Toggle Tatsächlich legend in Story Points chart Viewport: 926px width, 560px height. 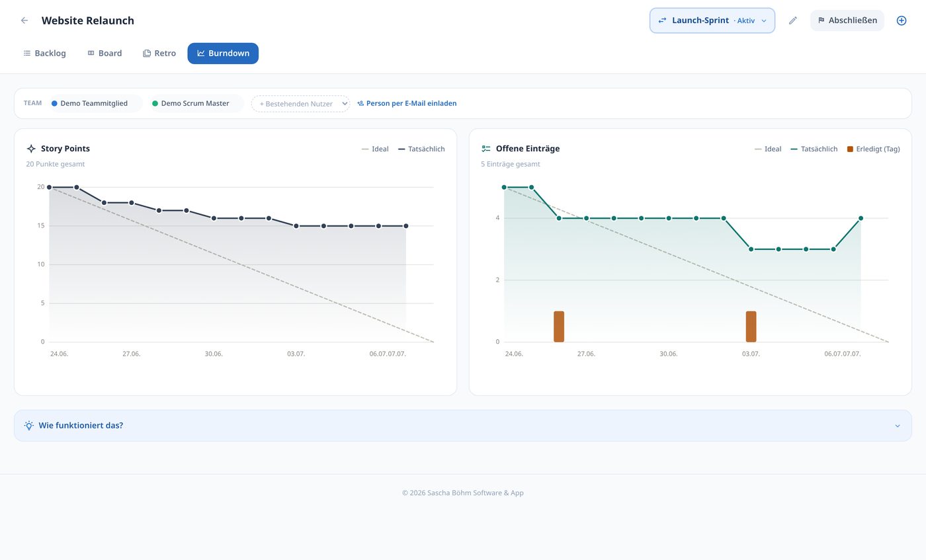tap(421, 149)
